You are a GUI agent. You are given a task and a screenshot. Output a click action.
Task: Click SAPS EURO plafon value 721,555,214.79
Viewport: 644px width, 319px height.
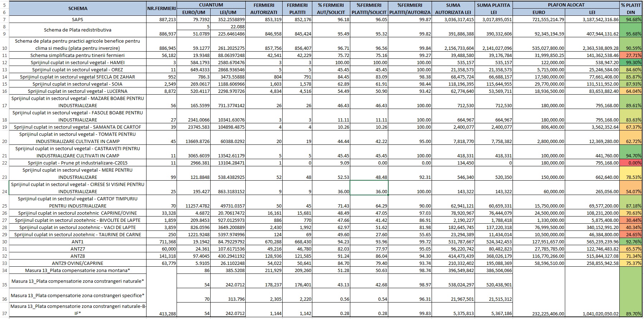point(539,20)
